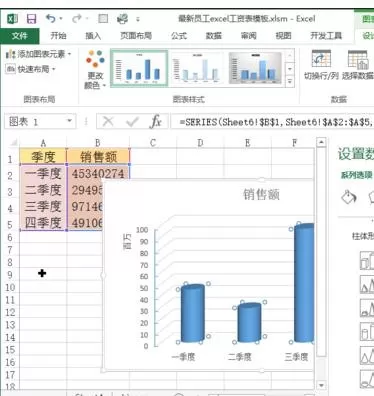
Task: Switch to the 开发工具 tab
Action: pos(326,36)
